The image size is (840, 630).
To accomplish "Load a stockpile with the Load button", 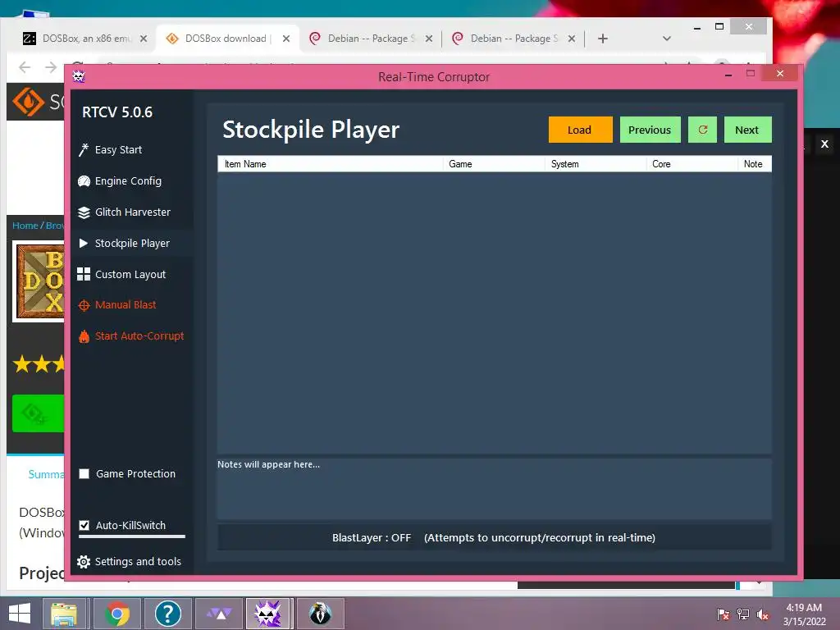I will [580, 130].
